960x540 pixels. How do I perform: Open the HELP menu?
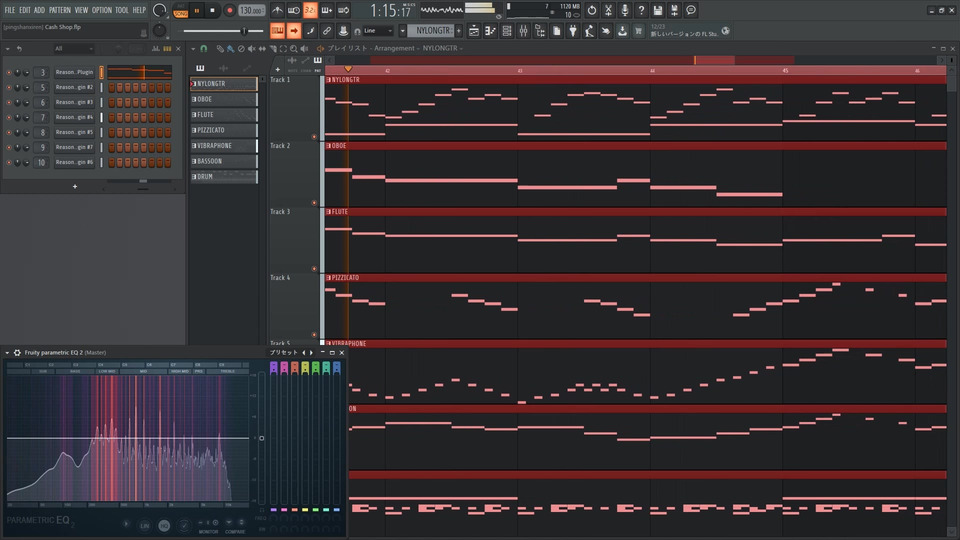coord(139,10)
